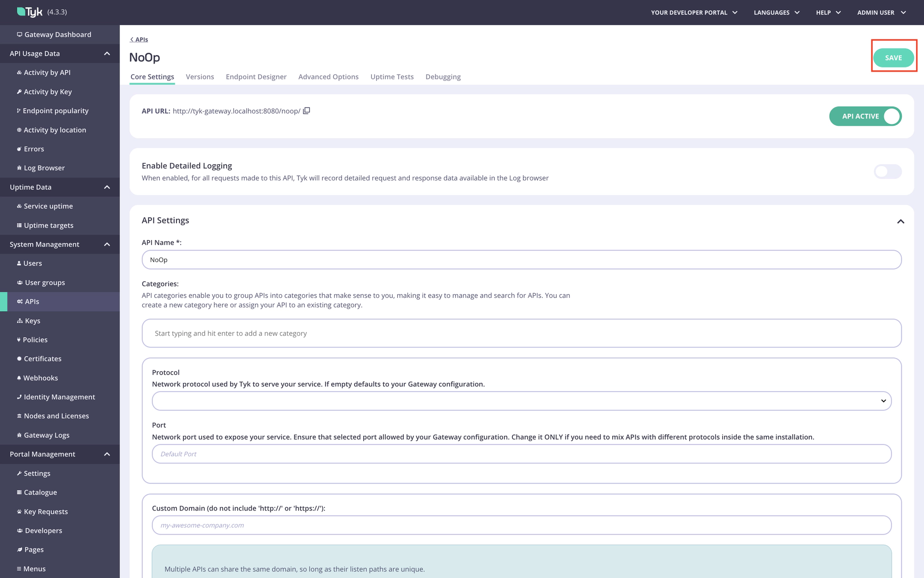The image size is (924, 578).
Task: Open Gateway Dashboard from the sidebar icon
Action: [x=19, y=35]
